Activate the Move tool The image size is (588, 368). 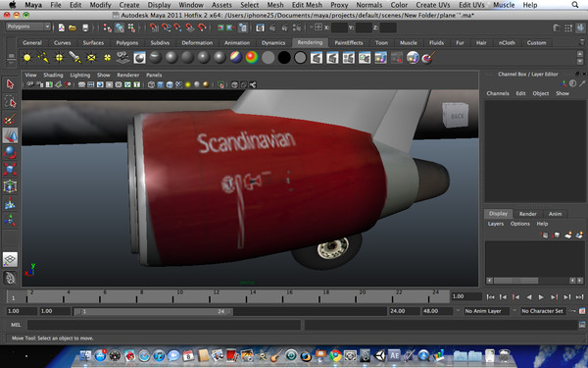[10, 135]
